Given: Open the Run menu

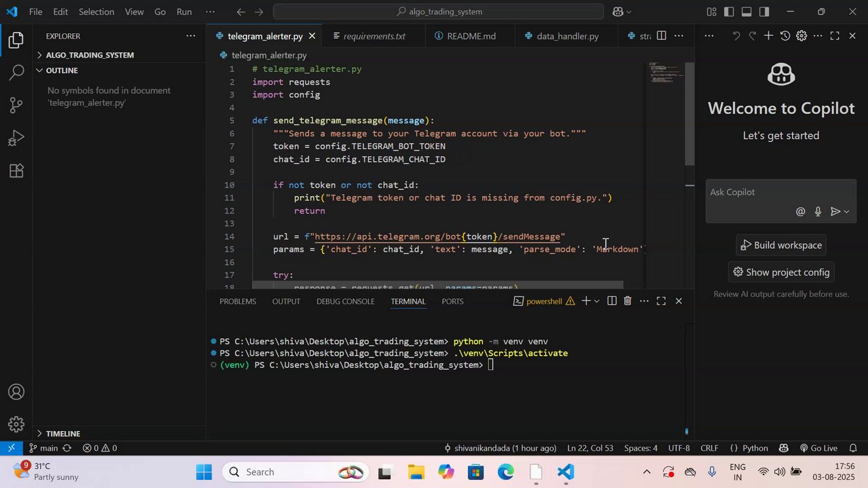Looking at the screenshot, I should point(184,12).
